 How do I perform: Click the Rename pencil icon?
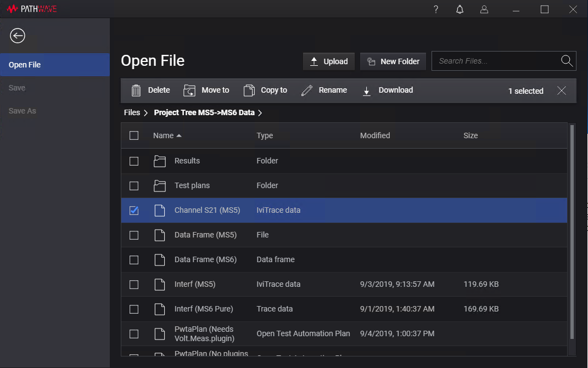307,90
